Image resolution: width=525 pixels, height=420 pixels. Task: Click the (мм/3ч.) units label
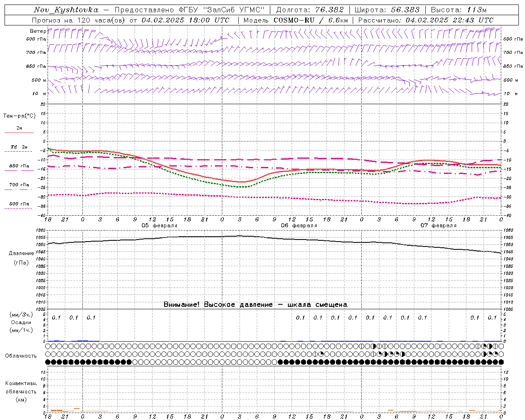pyautogui.click(x=21, y=315)
